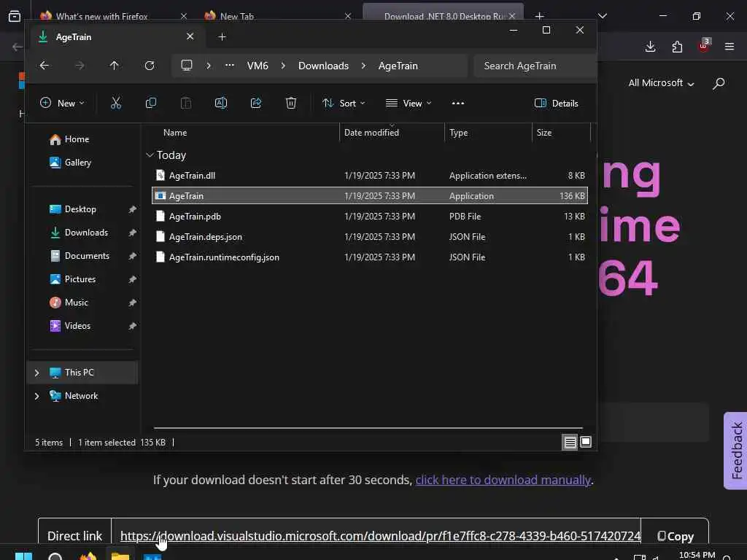The width and height of the screenshot is (747, 560).
Task: Open the See more ellipsis menu
Action: pyautogui.click(x=458, y=104)
